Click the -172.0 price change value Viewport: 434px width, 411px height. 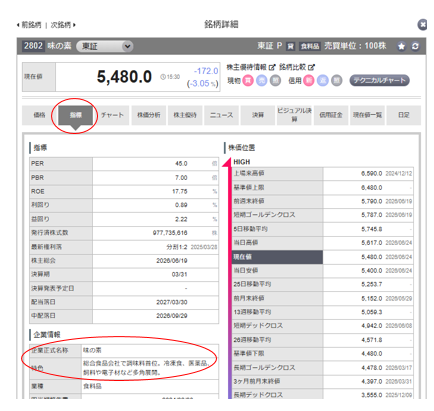[x=206, y=71]
